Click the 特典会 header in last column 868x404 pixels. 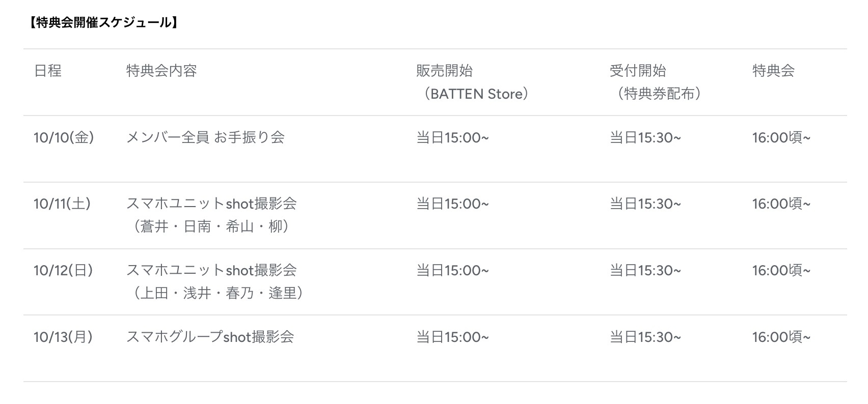pos(773,71)
